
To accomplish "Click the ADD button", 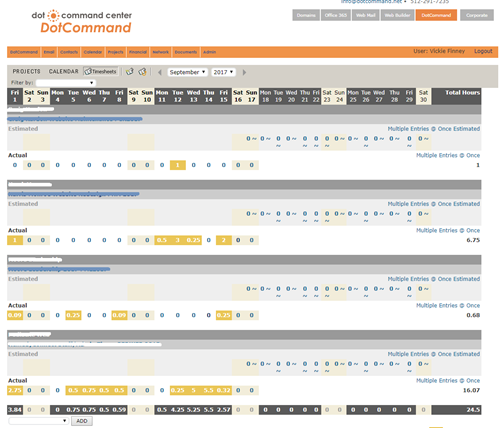I will [x=82, y=421].
